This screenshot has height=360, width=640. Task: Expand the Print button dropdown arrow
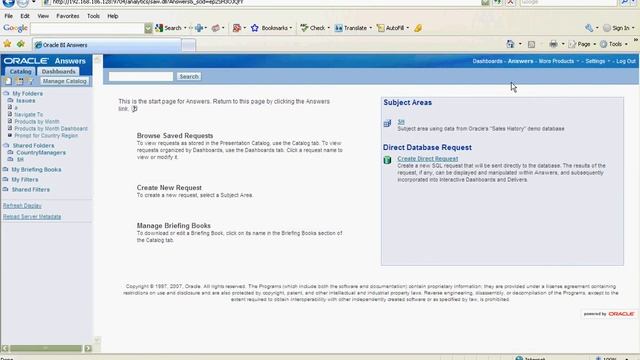(x=563, y=44)
